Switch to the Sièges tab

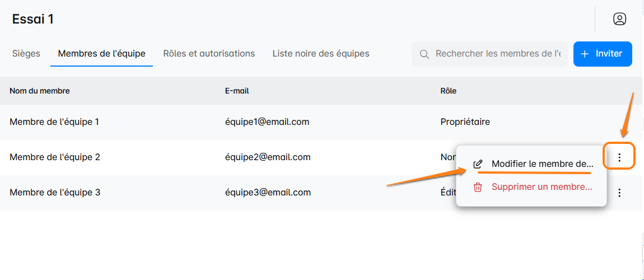pos(26,54)
